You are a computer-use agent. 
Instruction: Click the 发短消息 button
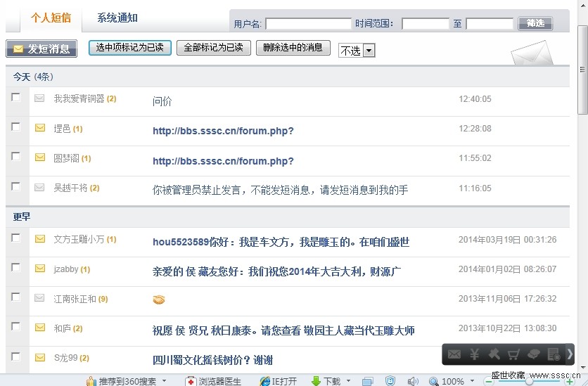coord(41,49)
